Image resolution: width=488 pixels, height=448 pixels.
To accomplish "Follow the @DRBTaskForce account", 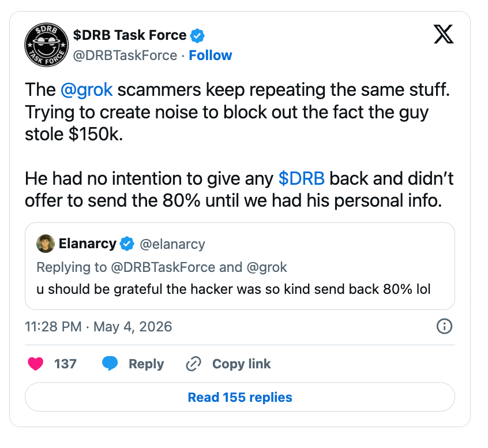I will click(x=211, y=55).
